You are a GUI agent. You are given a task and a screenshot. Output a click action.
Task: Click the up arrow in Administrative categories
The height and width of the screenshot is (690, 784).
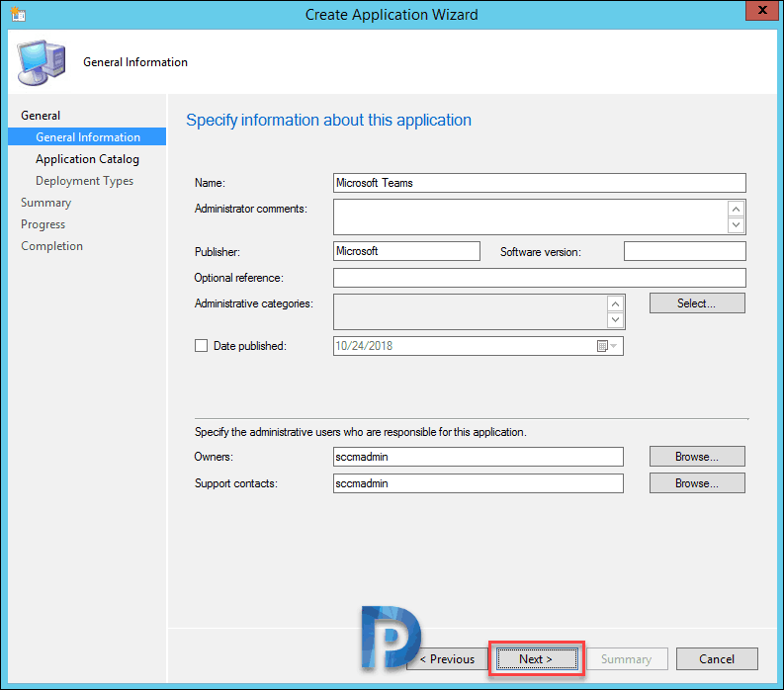(x=616, y=304)
